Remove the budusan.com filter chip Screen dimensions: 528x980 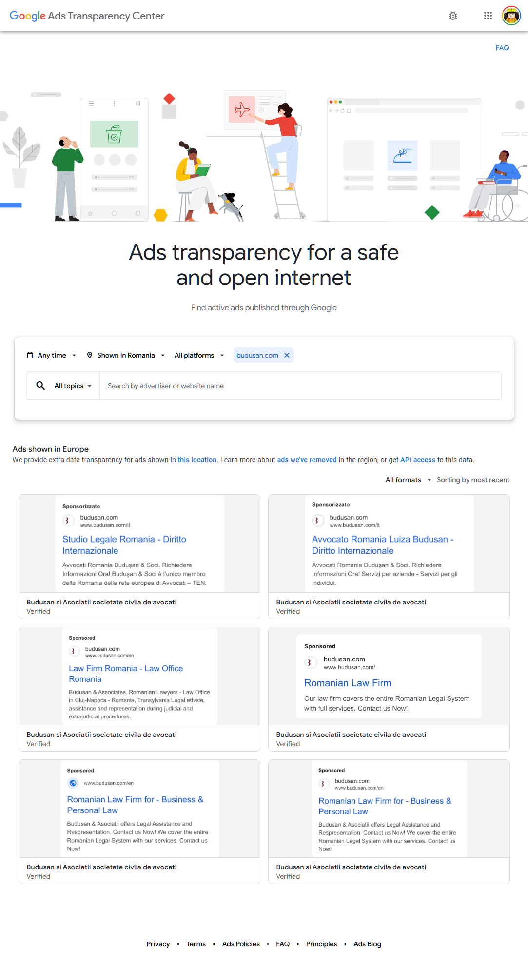tap(287, 355)
